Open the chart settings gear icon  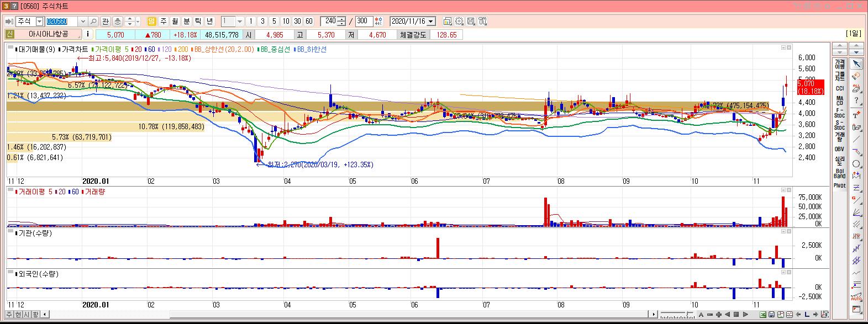[459, 22]
